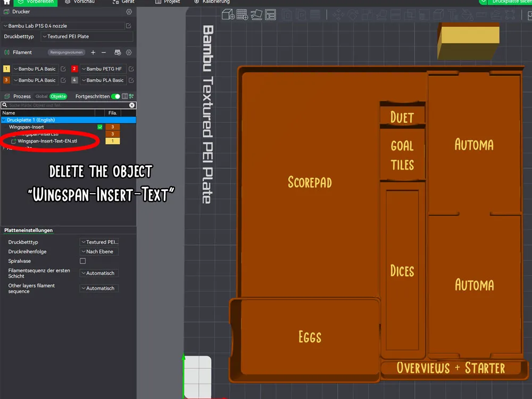Screen dimensions: 532x399
Task: Click the yellow filament 1 color swatch
Action: click(x=6, y=69)
